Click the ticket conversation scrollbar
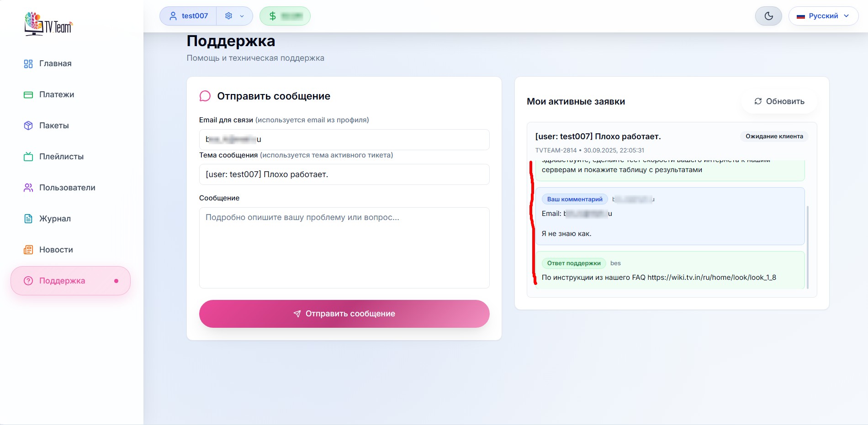Image resolution: width=868 pixels, height=425 pixels. click(808, 247)
